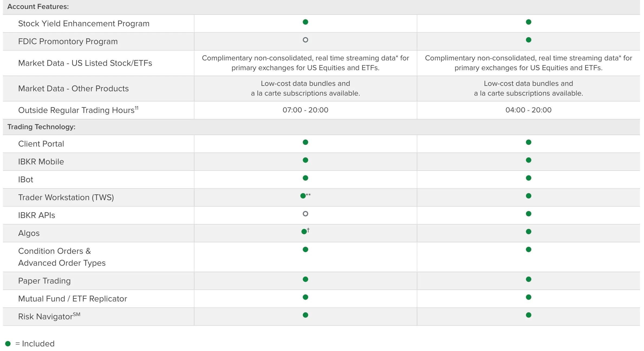Click Market Data - Other Products label

coord(73,89)
